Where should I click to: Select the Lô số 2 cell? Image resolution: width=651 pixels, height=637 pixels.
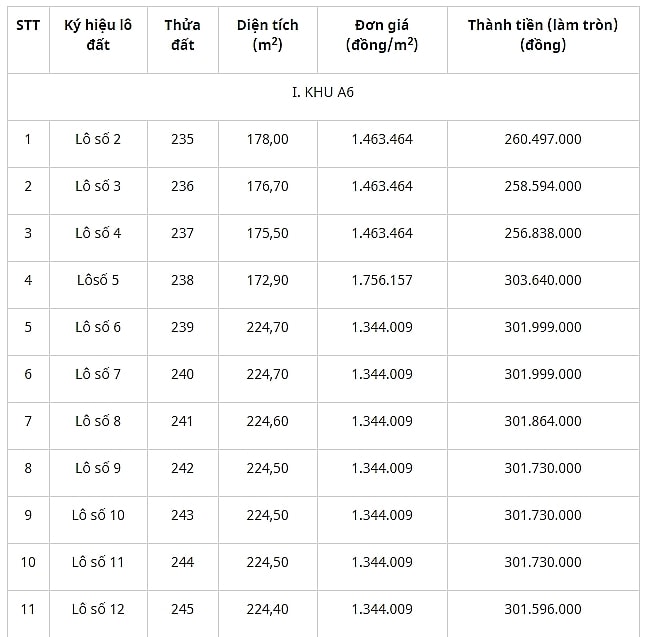98,139
